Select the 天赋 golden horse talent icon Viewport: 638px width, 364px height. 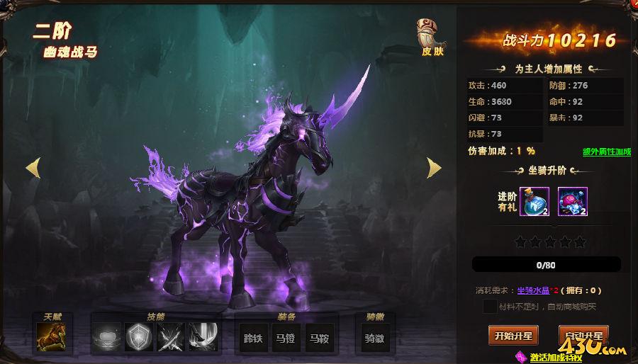coord(51,337)
